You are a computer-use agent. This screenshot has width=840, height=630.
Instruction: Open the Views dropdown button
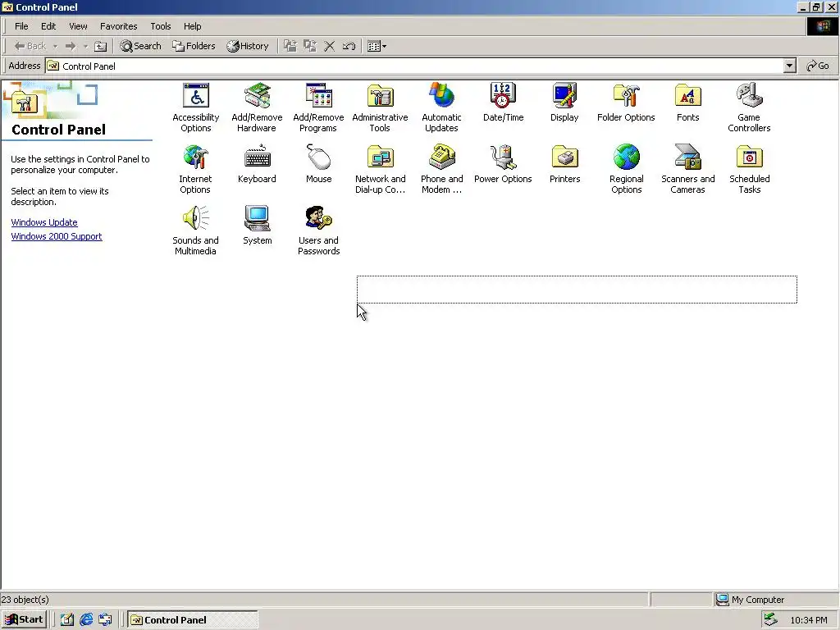click(377, 46)
